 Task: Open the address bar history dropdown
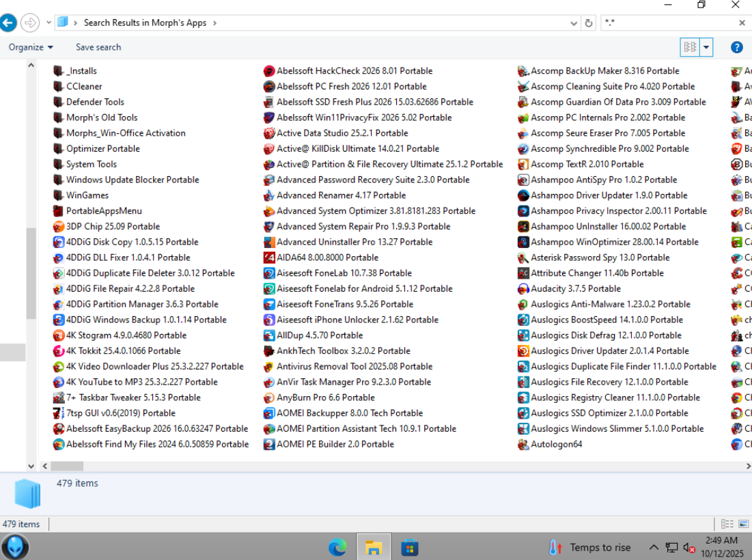pos(574,23)
